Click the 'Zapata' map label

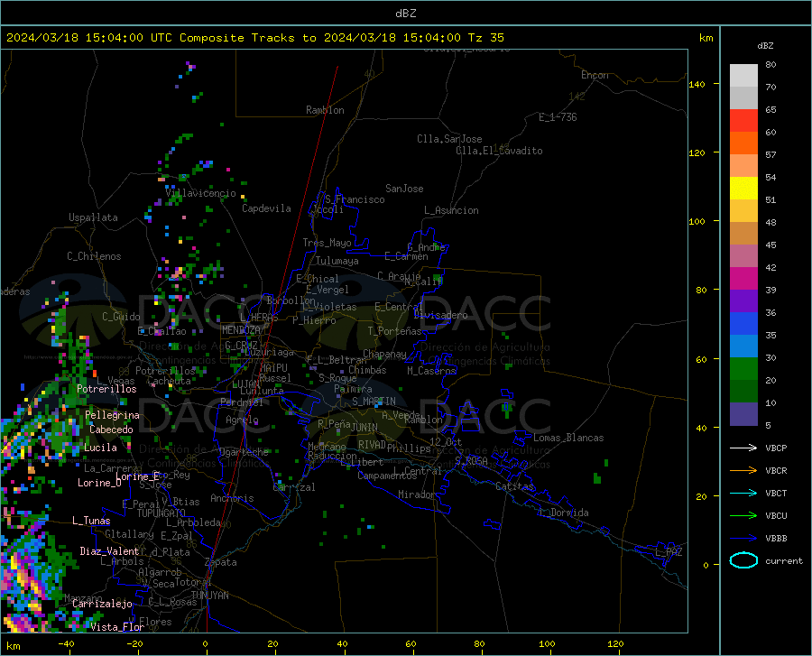tap(221, 562)
